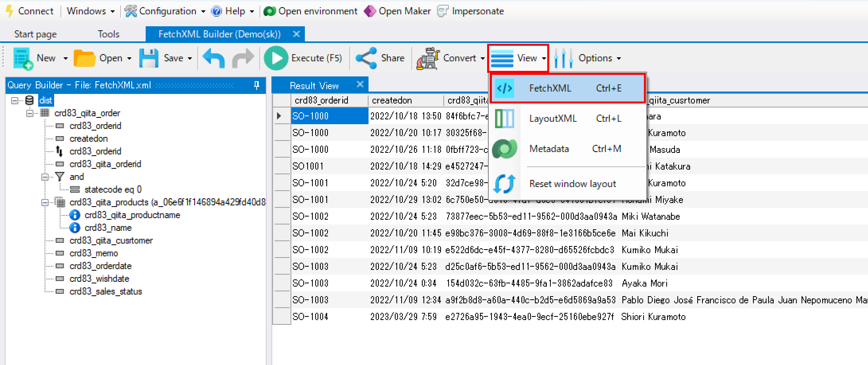
Task: Redo the last change
Action: coord(243,58)
